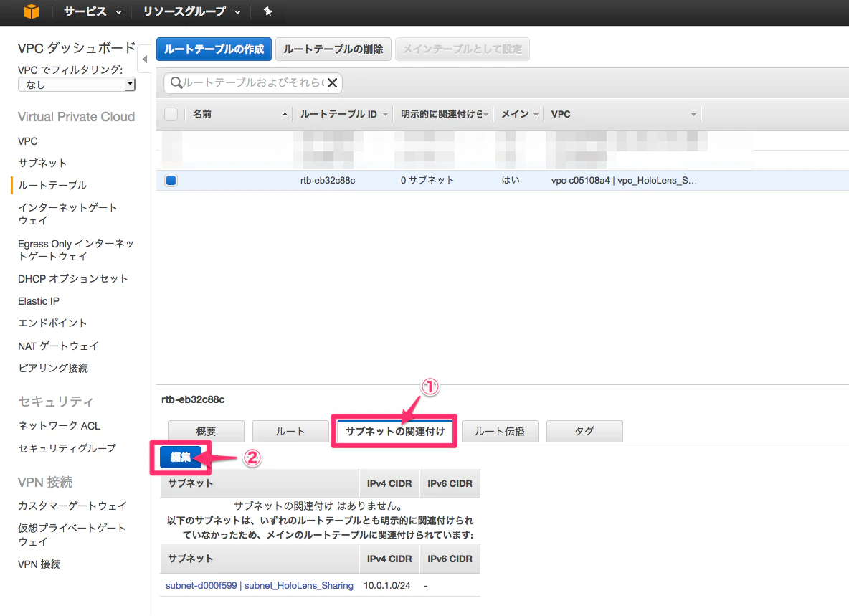Click the ルートテーブルの削除 button
This screenshot has width=849, height=616.
coord(333,49)
